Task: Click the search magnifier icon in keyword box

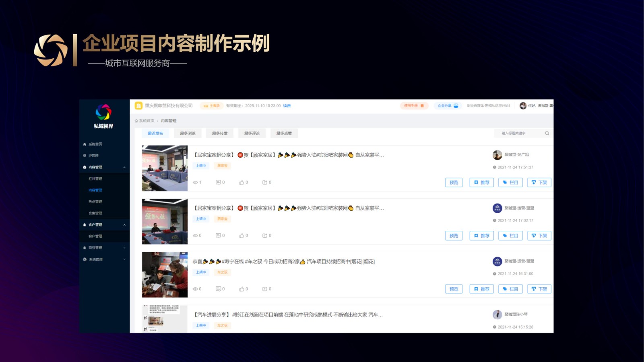Action: tap(547, 134)
